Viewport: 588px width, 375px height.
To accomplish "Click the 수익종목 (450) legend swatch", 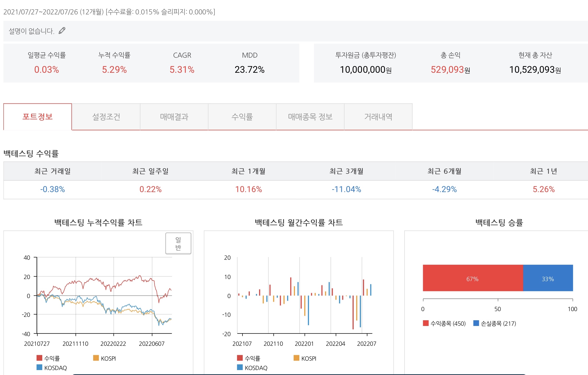I will point(426,323).
